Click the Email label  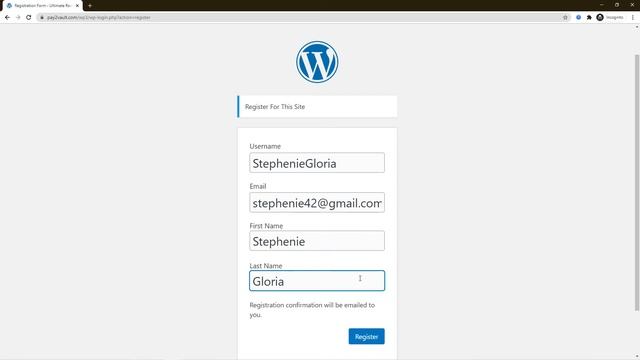pyautogui.click(x=258, y=186)
